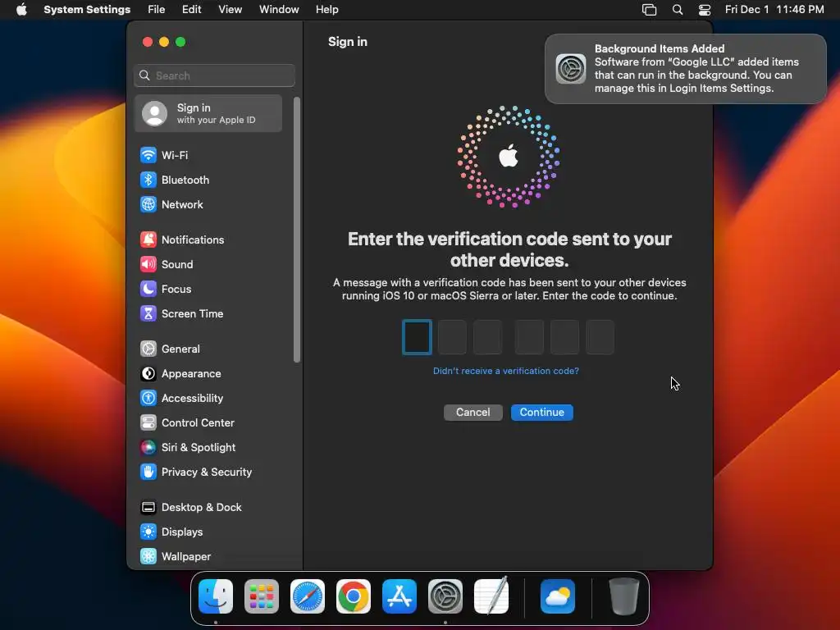Screen dimensions: 840x630
Task: Click the sidebar scrollbar
Action: tap(297, 231)
